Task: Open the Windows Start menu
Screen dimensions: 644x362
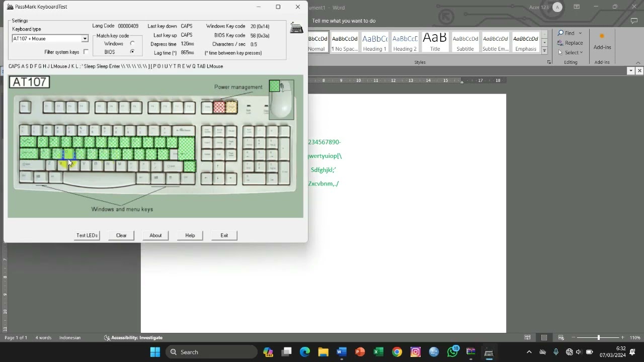Action: click(x=155, y=352)
